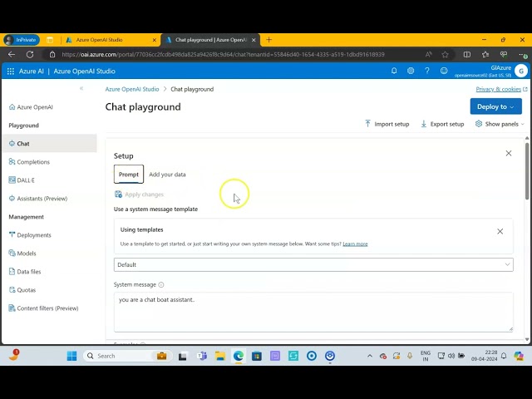Go to Azure OpenAI home in sidebar
Screen dimensions: 532x399
[x=31, y=107]
